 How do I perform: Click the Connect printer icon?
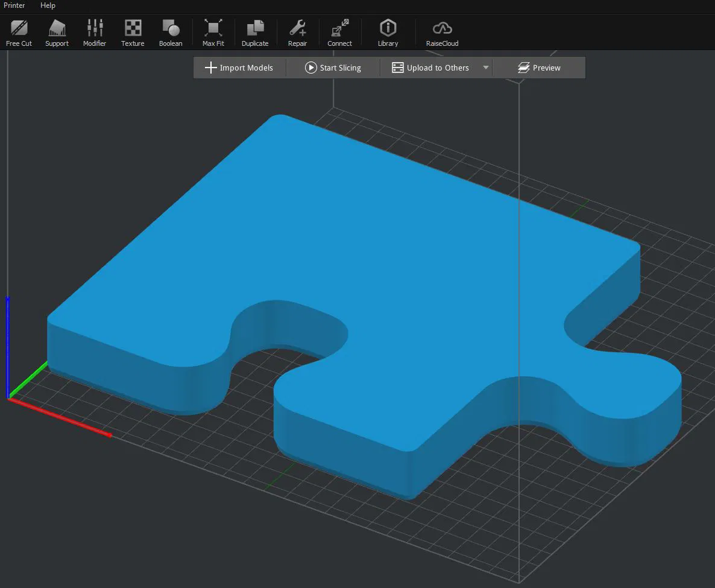point(340,28)
